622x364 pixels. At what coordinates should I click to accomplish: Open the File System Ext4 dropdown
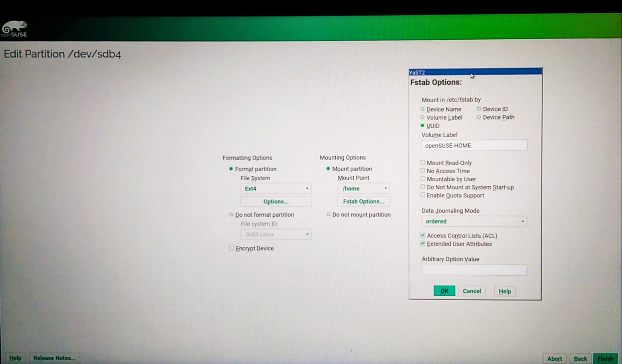click(276, 189)
